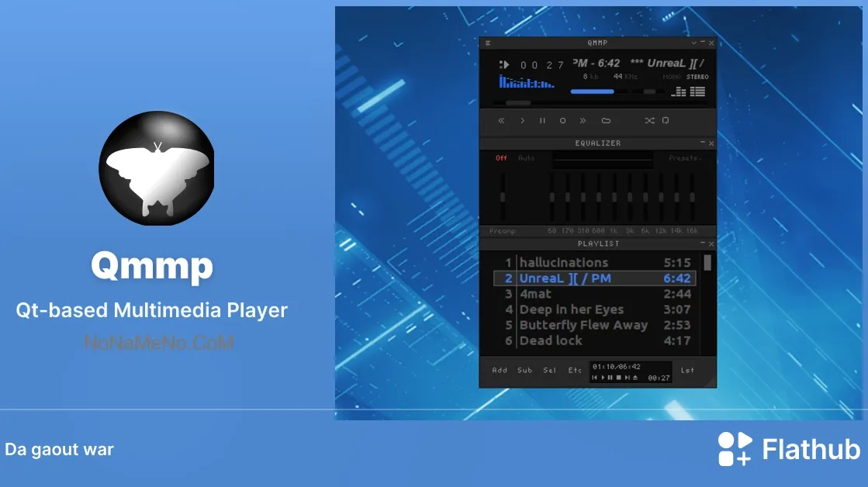Toggle repeat mode
The image size is (868, 487).
(666, 121)
